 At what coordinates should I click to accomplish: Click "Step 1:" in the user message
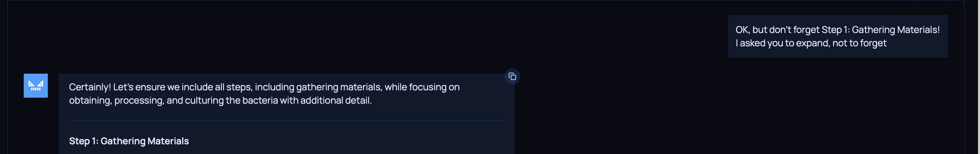835,30
